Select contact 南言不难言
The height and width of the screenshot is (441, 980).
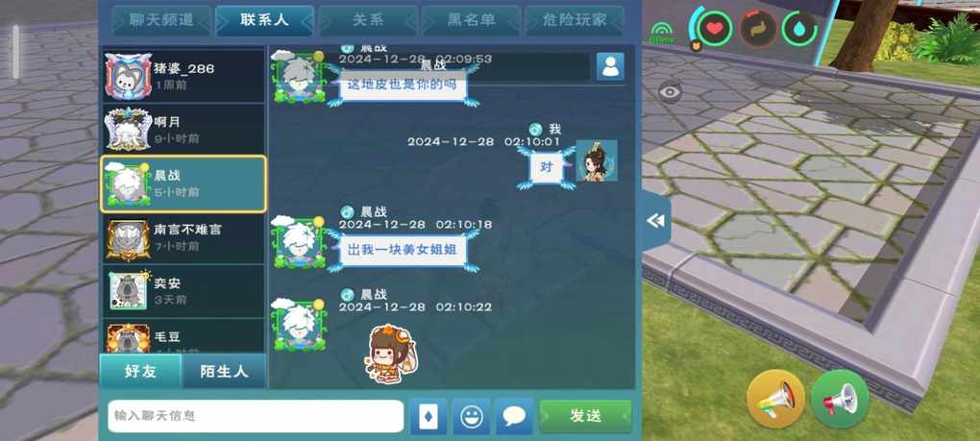pos(184,238)
